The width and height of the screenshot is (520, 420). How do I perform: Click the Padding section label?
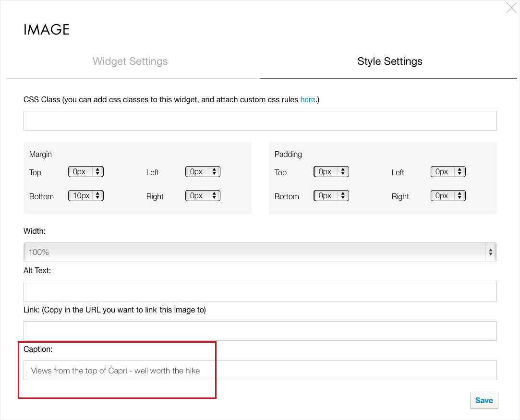pyautogui.click(x=288, y=154)
